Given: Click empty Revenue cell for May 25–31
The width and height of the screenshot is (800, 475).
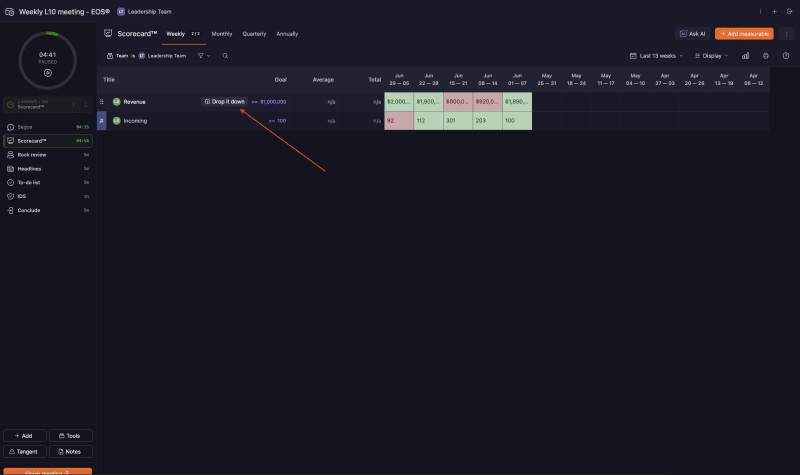Looking at the screenshot, I should pyautogui.click(x=547, y=102).
